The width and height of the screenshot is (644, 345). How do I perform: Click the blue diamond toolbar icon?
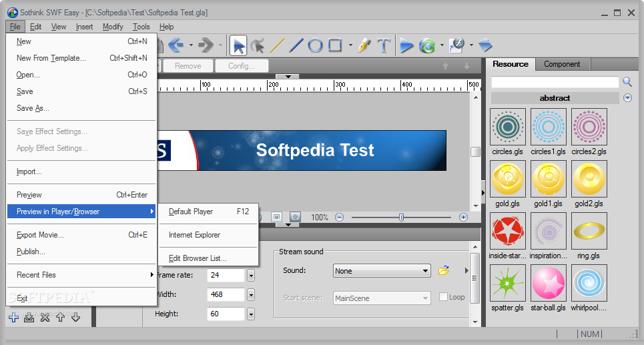[x=485, y=45]
